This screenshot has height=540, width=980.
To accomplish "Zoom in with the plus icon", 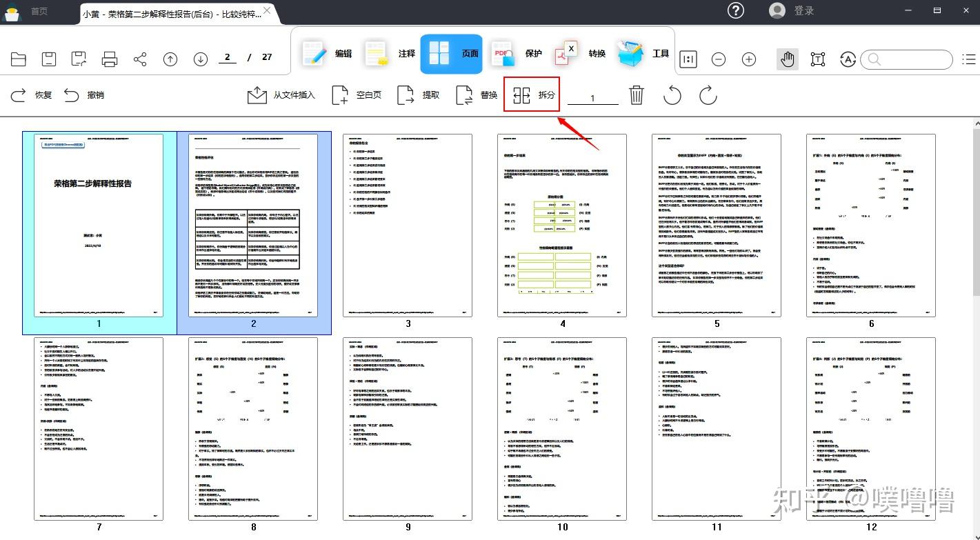I will pyautogui.click(x=749, y=59).
